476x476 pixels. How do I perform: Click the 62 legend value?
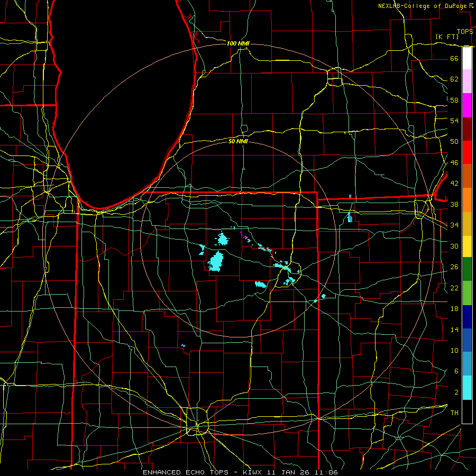454,79
